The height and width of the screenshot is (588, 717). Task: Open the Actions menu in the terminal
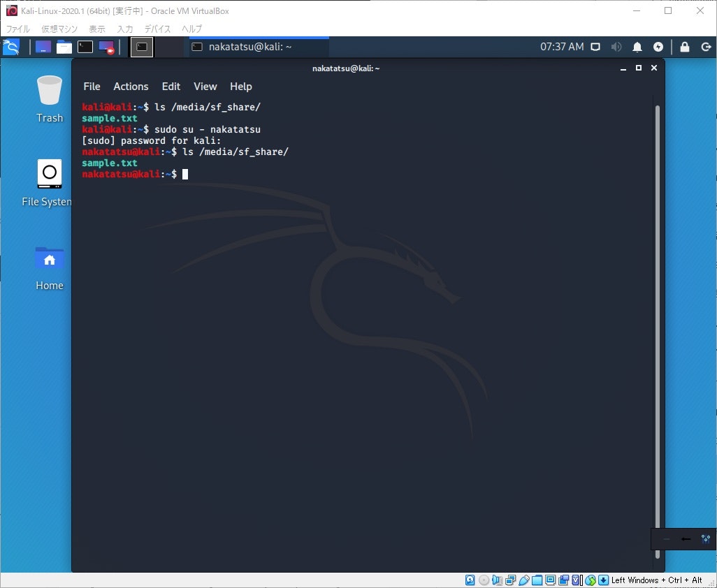tap(131, 86)
